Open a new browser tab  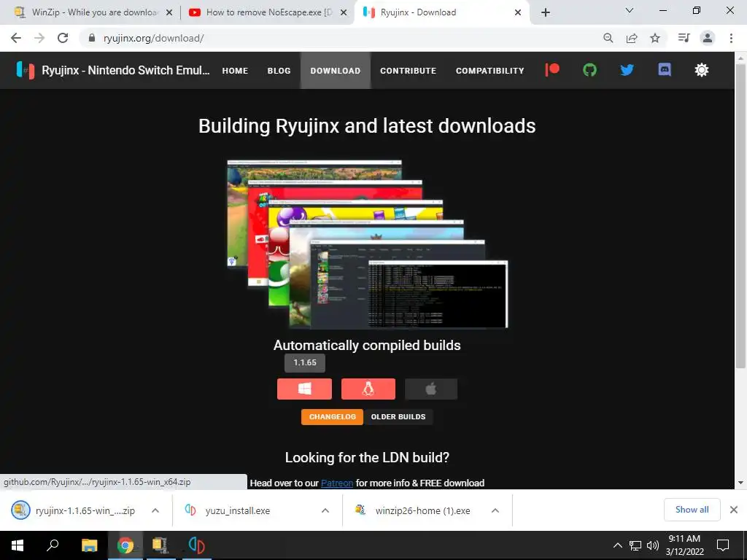click(546, 12)
